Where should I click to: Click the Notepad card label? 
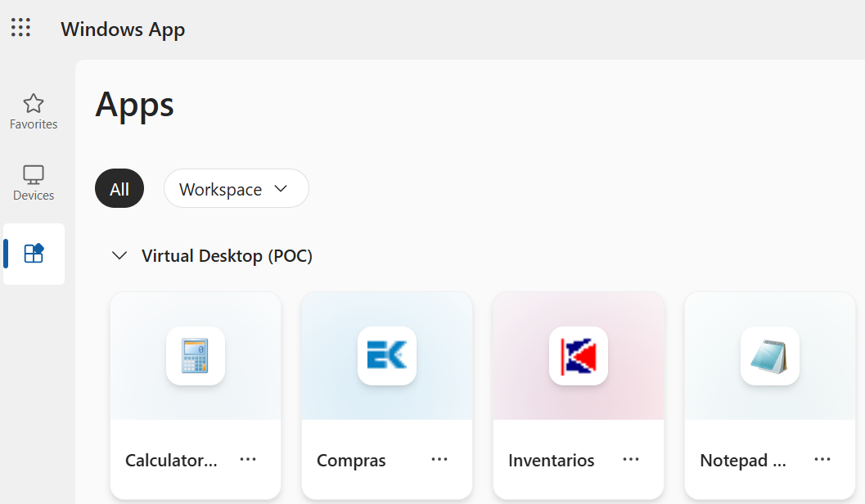pyautogui.click(x=742, y=461)
